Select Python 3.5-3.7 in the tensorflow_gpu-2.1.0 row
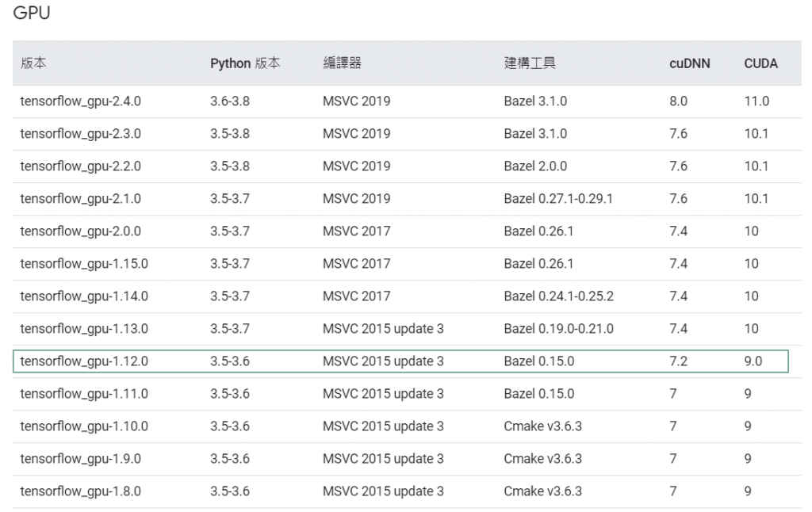Image resolution: width=812 pixels, height=512 pixels. pos(230,199)
